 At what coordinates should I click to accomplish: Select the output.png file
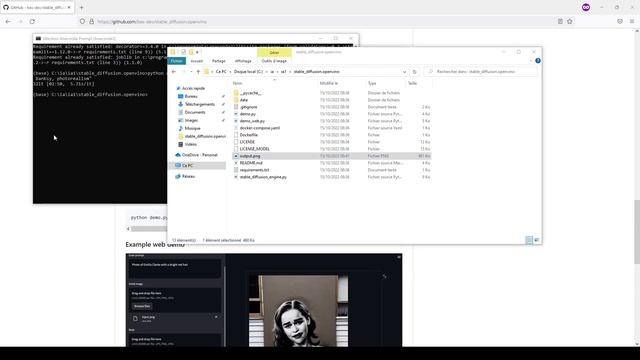pos(331,156)
